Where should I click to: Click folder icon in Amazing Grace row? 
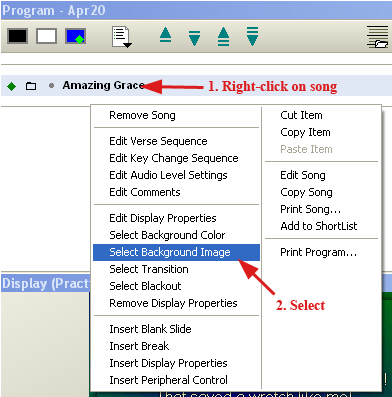click(x=31, y=86)
